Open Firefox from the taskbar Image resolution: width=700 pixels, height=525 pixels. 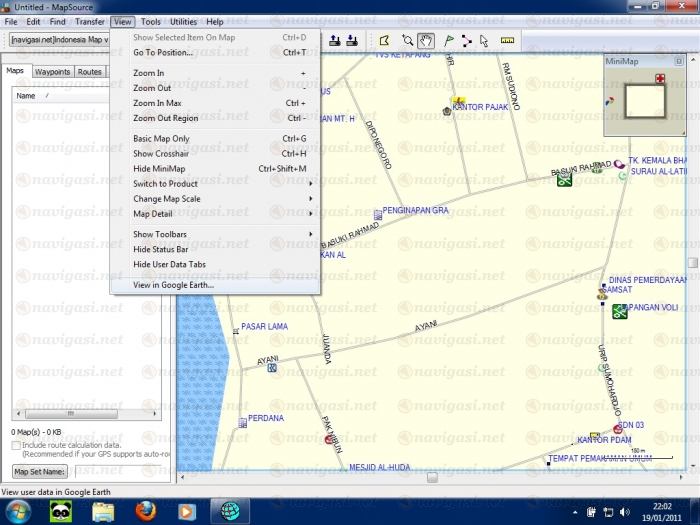point(147,511)
